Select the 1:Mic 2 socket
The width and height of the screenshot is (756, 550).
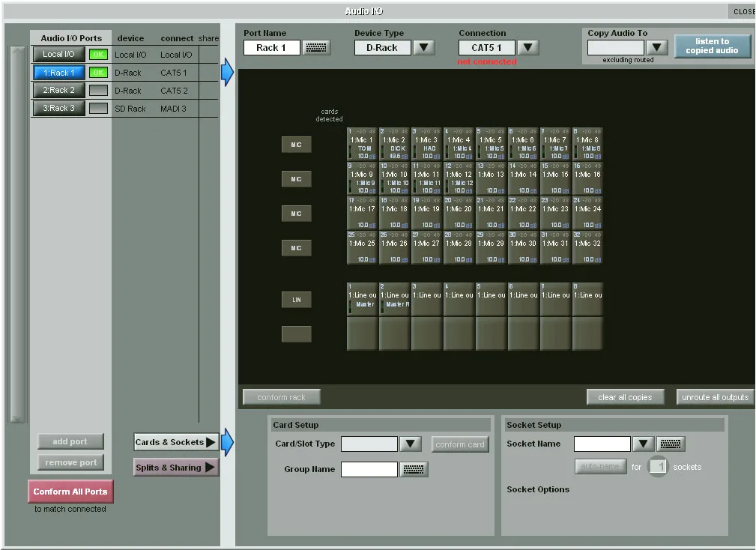[x=394, y=144]
